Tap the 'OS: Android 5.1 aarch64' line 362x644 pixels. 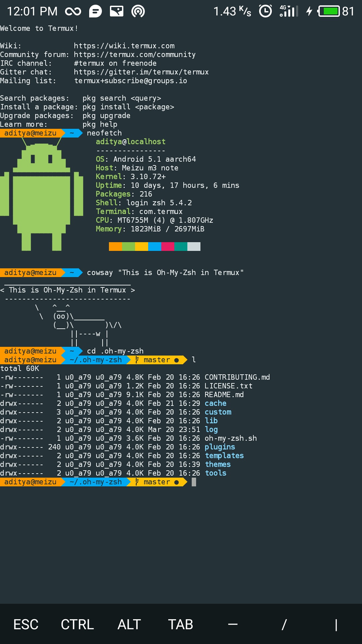click(x=146, y=159)
